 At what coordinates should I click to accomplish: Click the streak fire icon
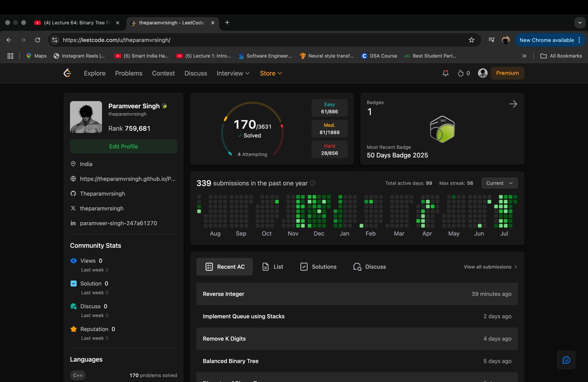click(x=461, y=73)
